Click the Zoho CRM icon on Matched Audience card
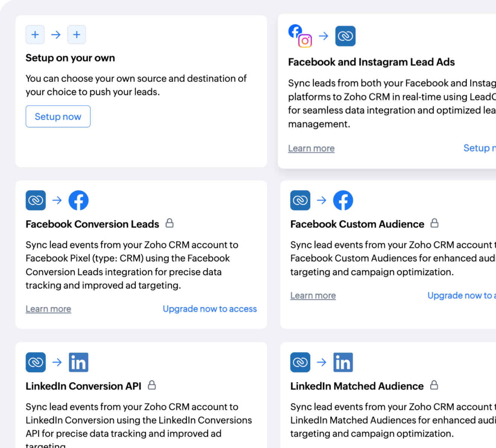 pos(300,362)
